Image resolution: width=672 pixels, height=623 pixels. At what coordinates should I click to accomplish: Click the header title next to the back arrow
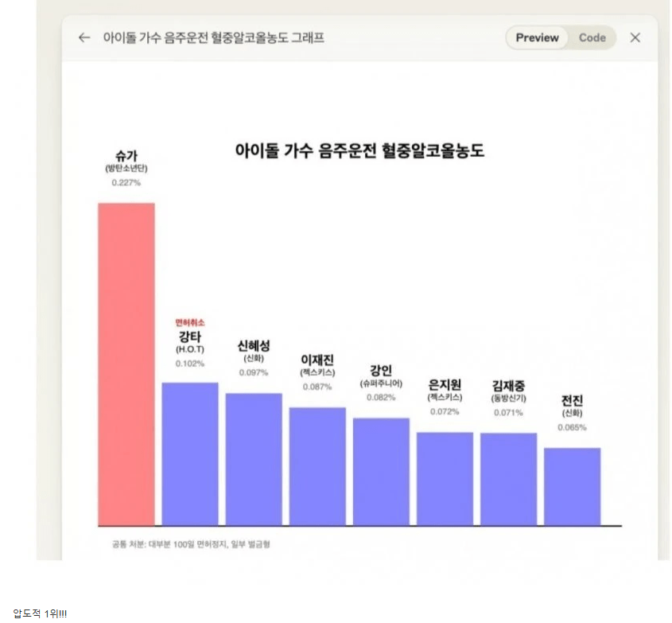tap(213, 37)
